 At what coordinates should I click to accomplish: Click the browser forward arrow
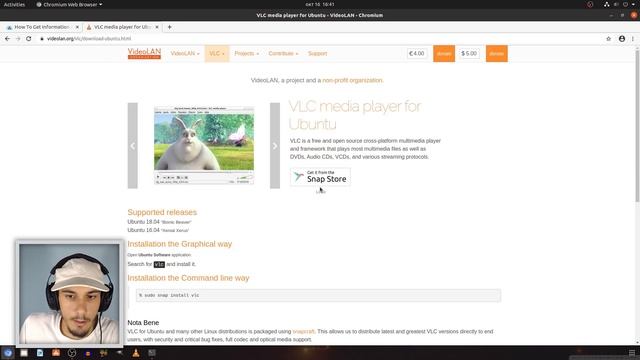(x=18, y=39)
